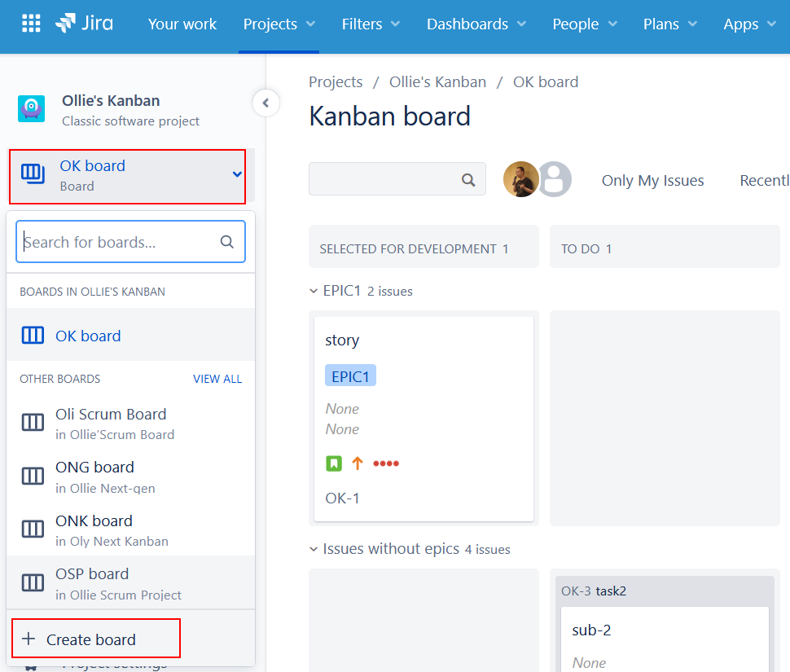Click the story type icon on OK-1 card

click(333, 463)
